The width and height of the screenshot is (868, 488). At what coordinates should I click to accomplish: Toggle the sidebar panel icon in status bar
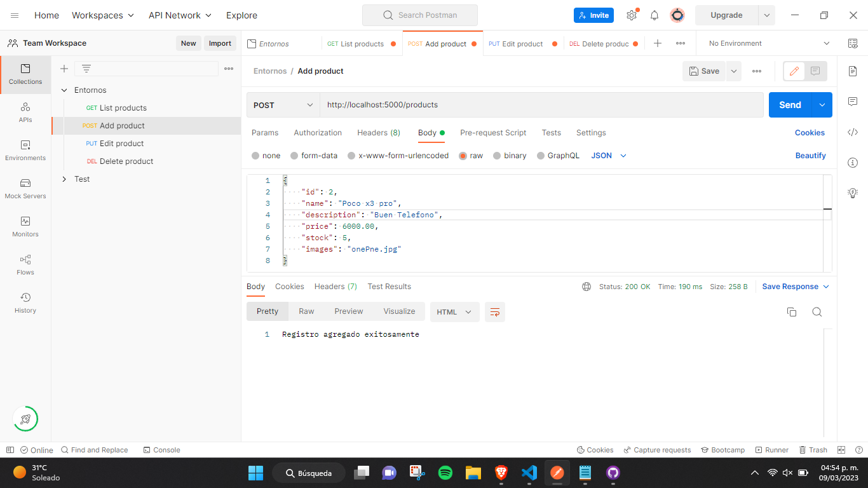(10, 450)
